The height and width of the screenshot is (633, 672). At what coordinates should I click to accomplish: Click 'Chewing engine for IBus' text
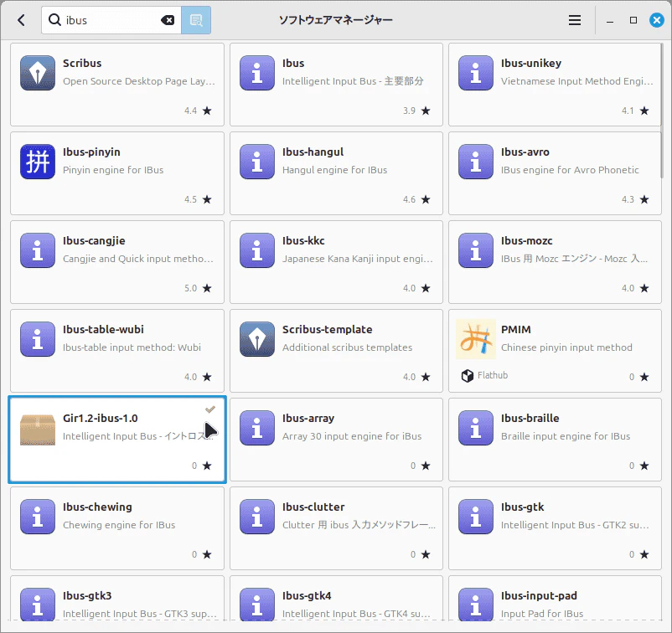click(119, 525)
